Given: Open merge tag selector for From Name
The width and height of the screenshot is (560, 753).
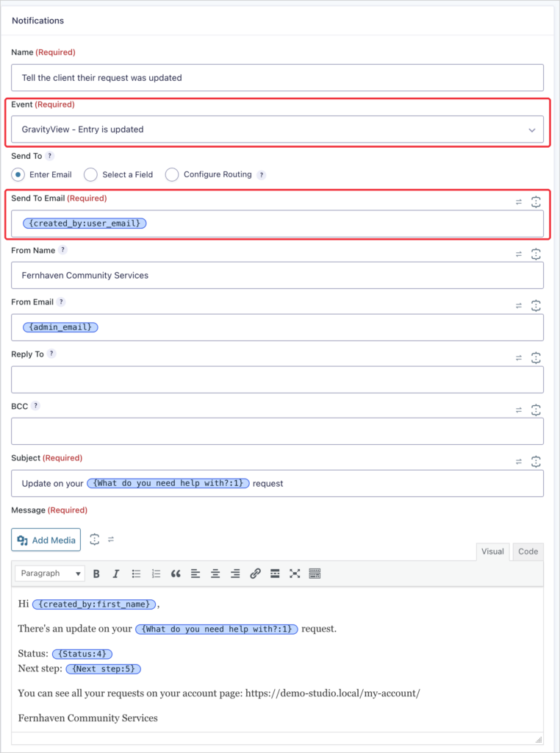Looking at the screenshot, I should 536,254.
